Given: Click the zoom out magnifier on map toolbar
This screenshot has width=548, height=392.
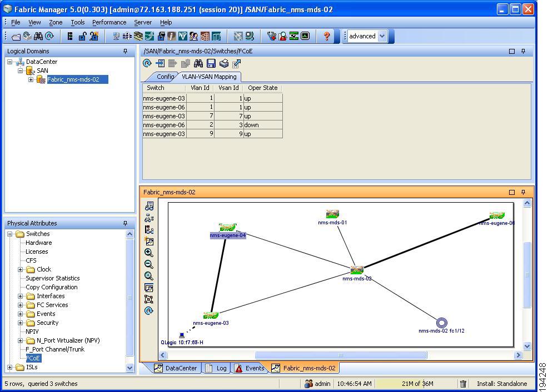Looking at the screenshot, I should click(x=149, y=264).
